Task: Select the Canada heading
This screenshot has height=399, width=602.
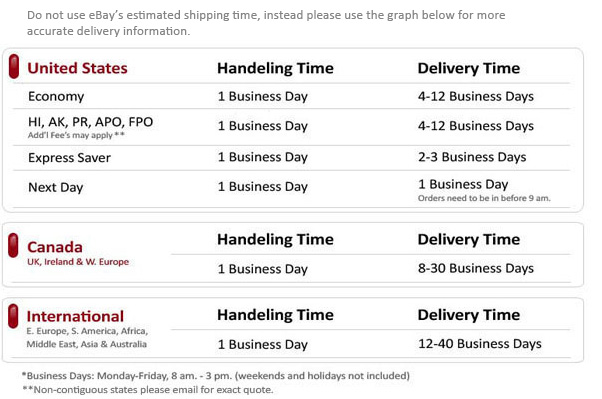Action: (x=55, y=247)
